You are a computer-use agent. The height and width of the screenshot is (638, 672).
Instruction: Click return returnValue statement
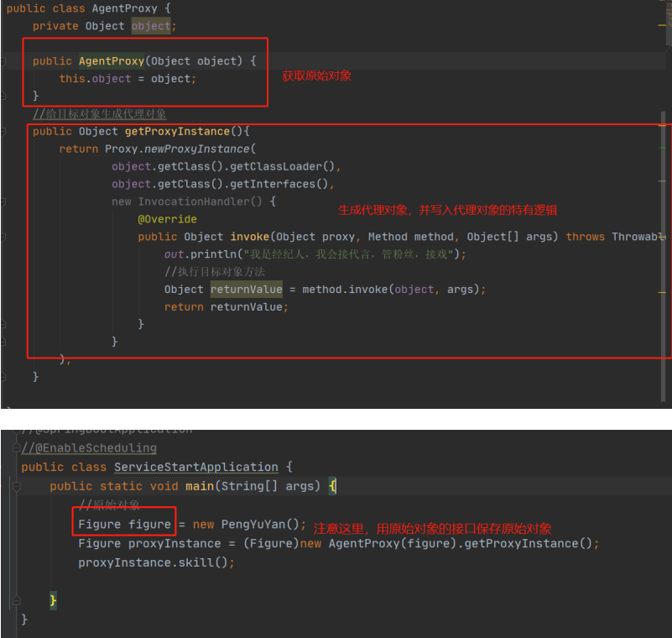point(226,307)
